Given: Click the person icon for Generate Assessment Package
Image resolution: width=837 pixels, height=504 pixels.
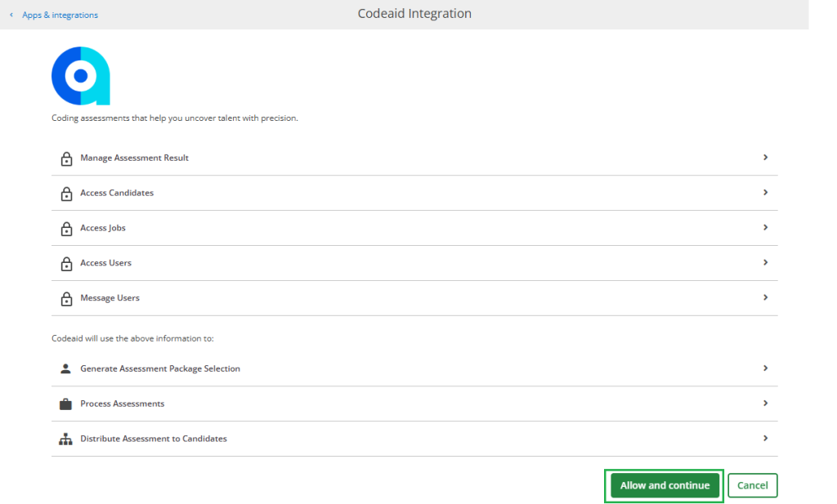Looking at the screenshot, I should (66, 368).
